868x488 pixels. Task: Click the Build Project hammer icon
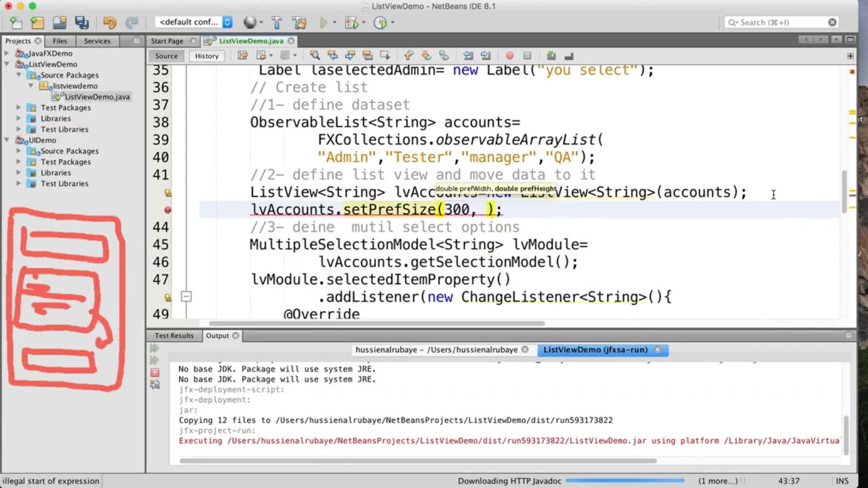coord(278,22)
